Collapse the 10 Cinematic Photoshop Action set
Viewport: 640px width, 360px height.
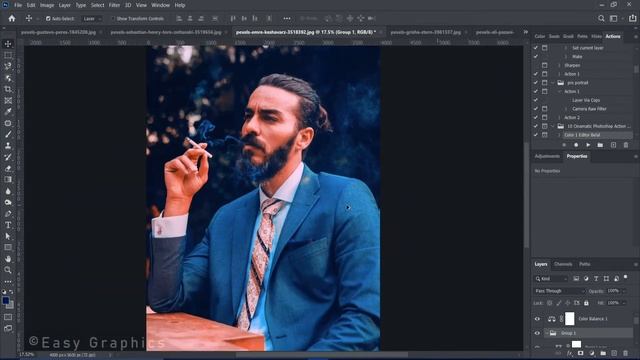553,126
